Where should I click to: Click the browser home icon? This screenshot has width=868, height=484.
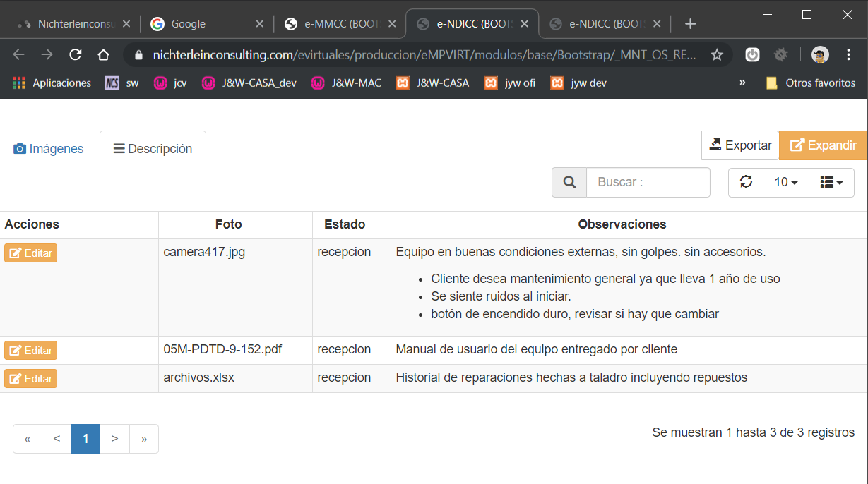tap(103, 55)
